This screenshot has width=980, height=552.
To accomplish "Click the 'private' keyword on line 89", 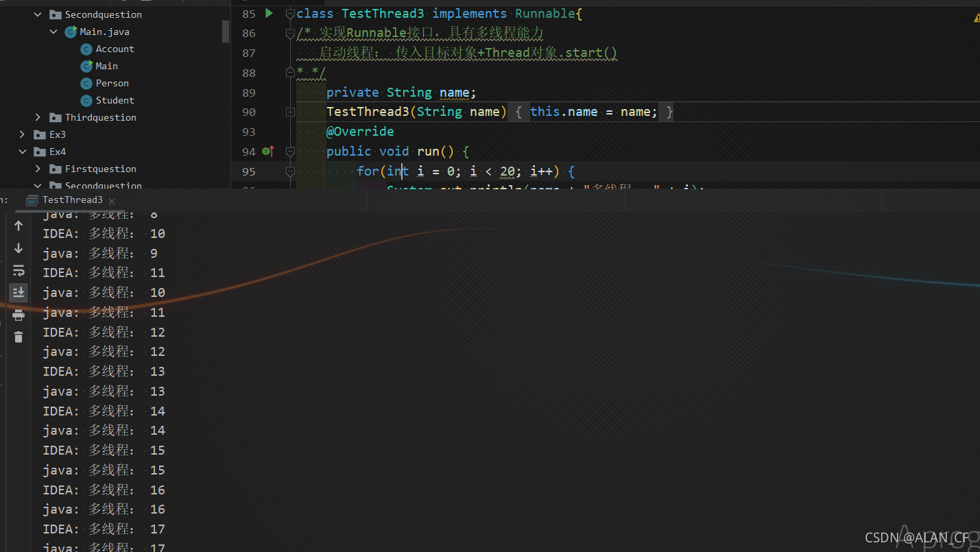I will tap(352, 93).
